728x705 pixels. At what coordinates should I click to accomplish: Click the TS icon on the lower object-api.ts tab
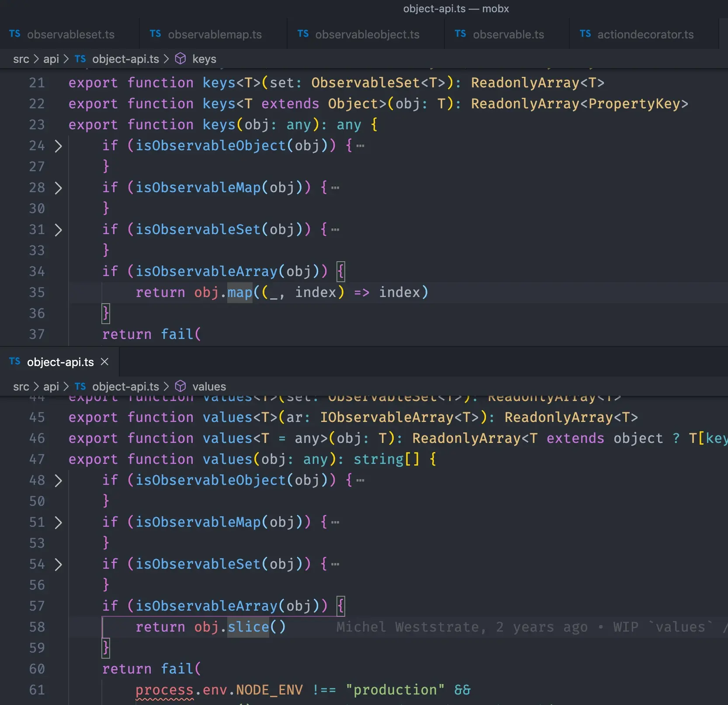pyautogui.click(x=14, y=361)
